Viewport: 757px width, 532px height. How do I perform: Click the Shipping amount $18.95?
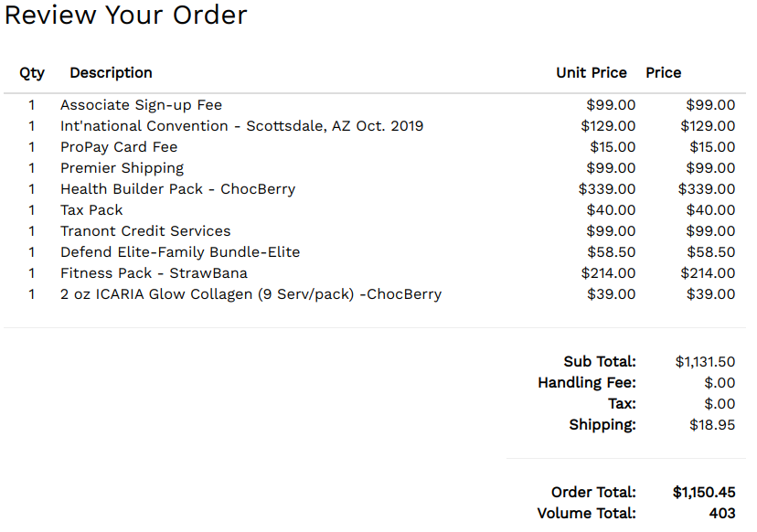click(x=712, y=425)
